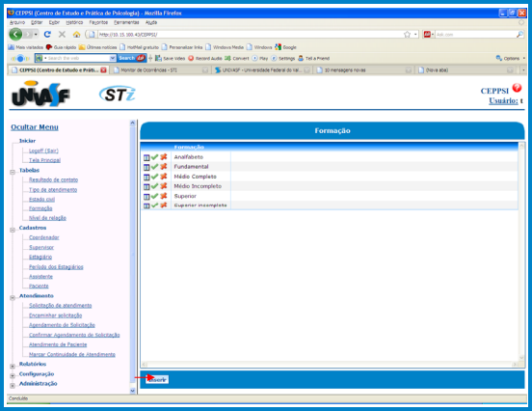Click the Google bookmark
This screenshot has width=532, height=411.
point(286,47)
